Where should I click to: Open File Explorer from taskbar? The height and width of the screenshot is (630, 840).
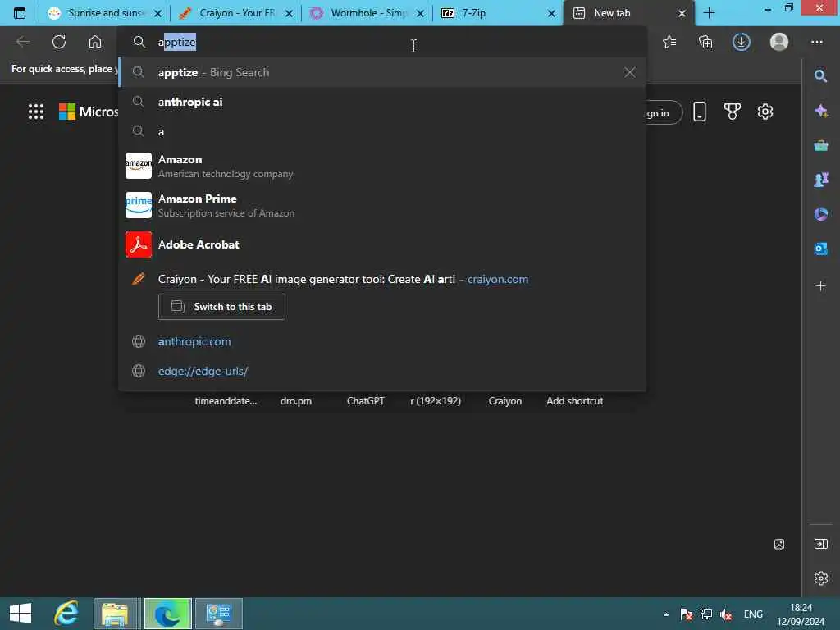[116, 614]
